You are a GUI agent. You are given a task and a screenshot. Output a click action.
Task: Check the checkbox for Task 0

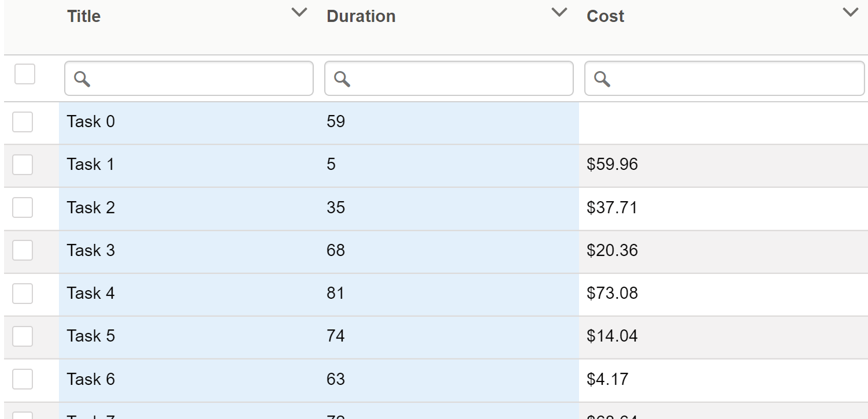pyautogui.click(x=22, y=122)
